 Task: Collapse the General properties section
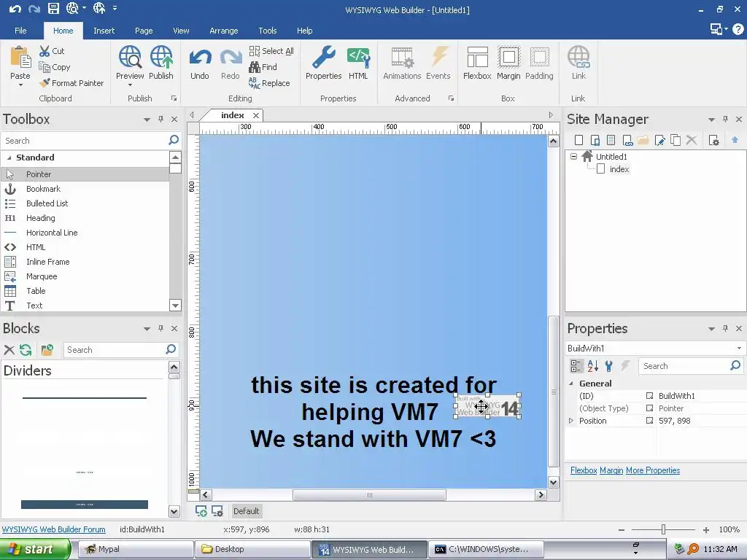571,384
